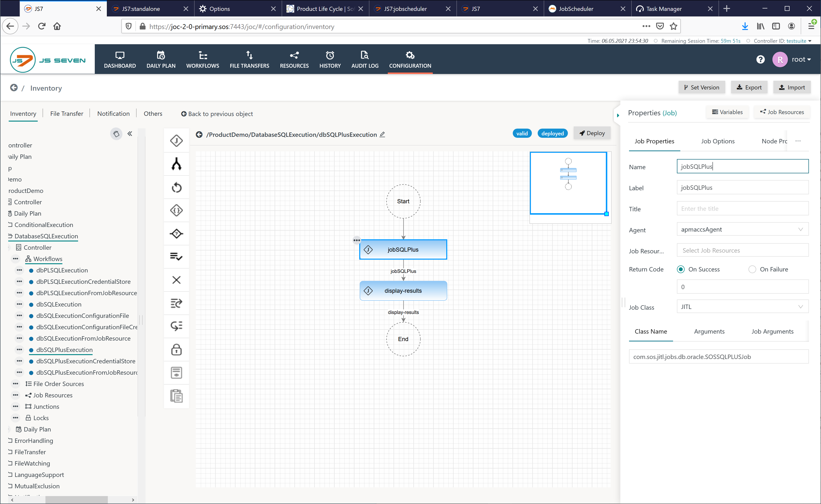821x504 pixels.
Task: Open the Controller ID testsuite dropdown
Action: coord(799,41)
